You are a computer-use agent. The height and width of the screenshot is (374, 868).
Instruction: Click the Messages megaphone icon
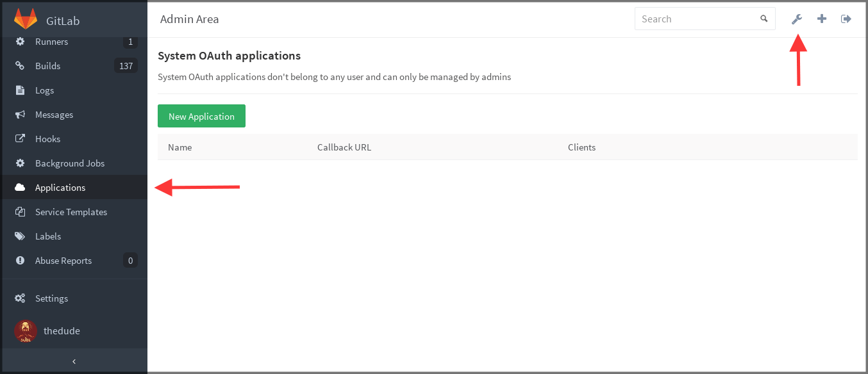20,115
